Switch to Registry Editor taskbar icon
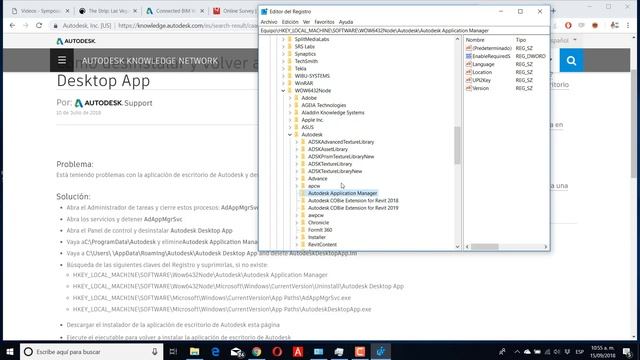This screenshot has width=640, height=360. (x=380, y=351)
